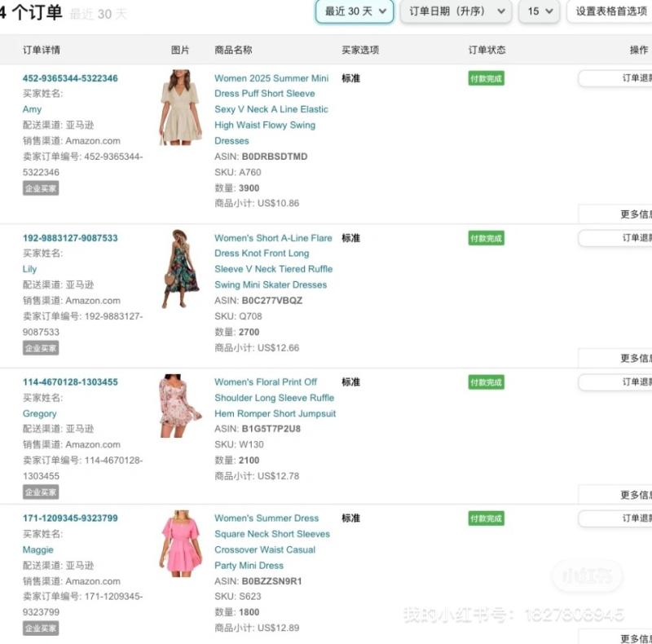Click the floral romper product thumbnail

click(180, 406)
